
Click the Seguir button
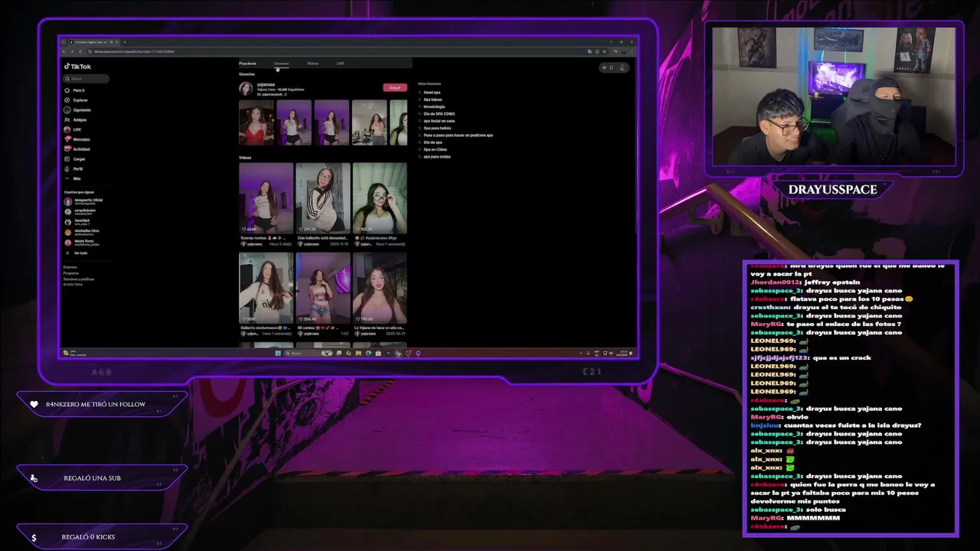tap(395, 88)
